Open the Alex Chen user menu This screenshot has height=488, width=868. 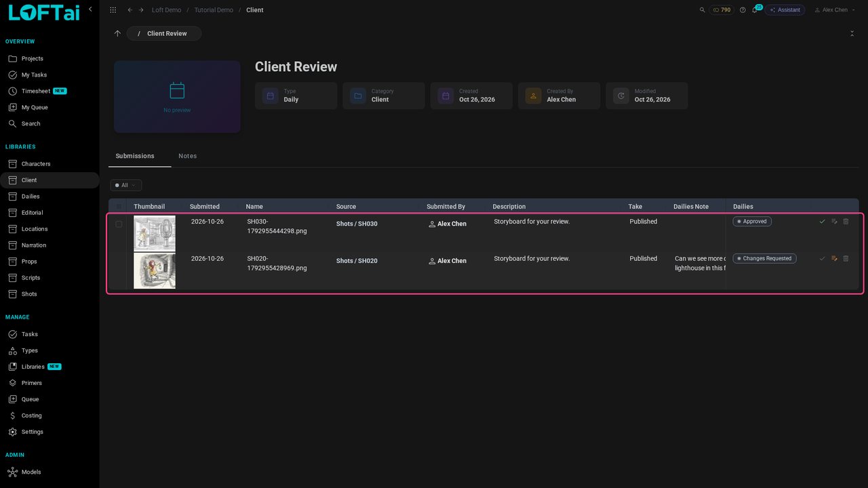click(x=835, y=10)
